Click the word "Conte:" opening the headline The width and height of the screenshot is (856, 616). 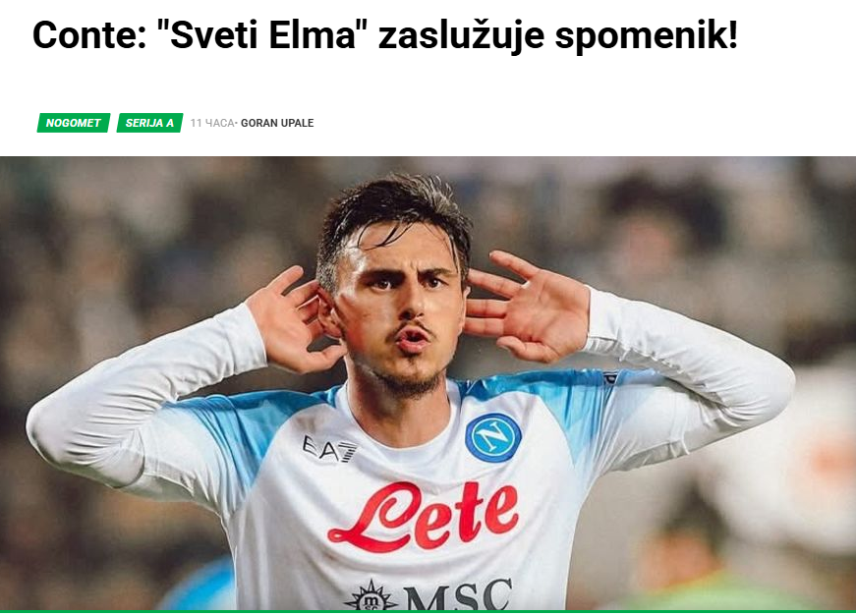pyautogui.click(x=89, y=35)
